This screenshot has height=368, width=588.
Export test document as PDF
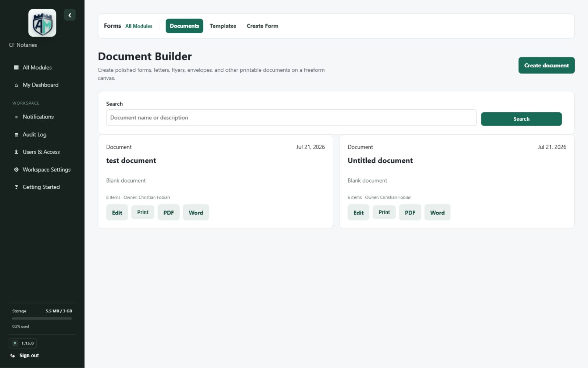pos(168,212)
